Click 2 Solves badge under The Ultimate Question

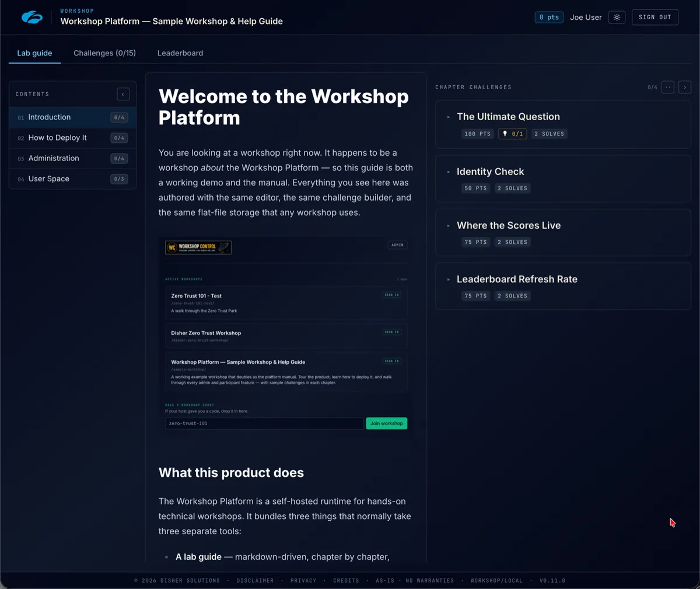(549, 134)
